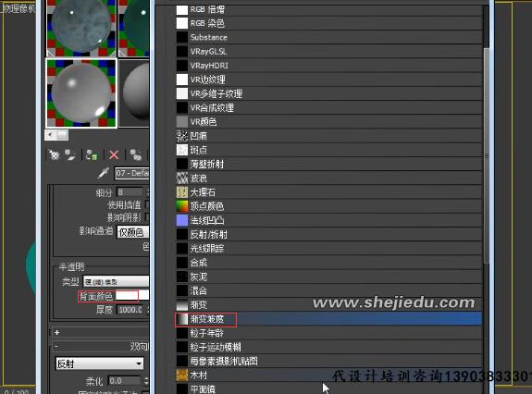Open the 影响通道 仅颜色 dropdown
The height and width of the screenshot is (394, 532).
click(x=132, y=232)
